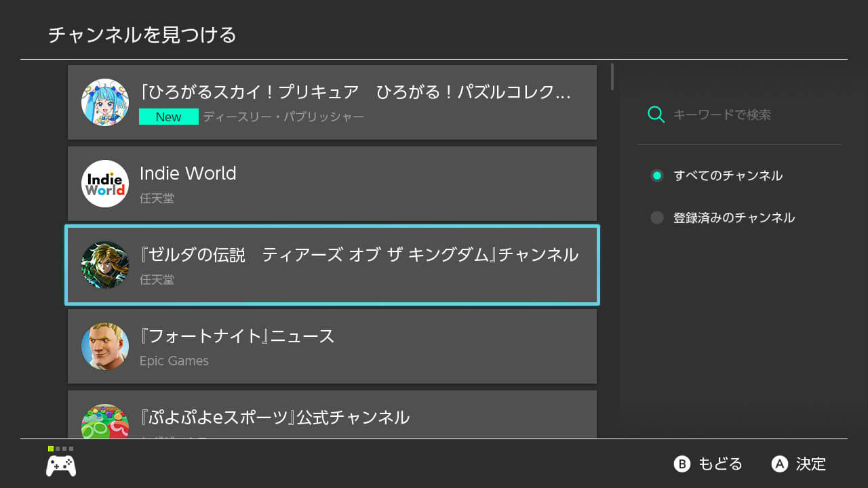Open the 『フォートナイト』ニュース channel title
Viewport: 868px width, 488px height.
tap(237, 336)
